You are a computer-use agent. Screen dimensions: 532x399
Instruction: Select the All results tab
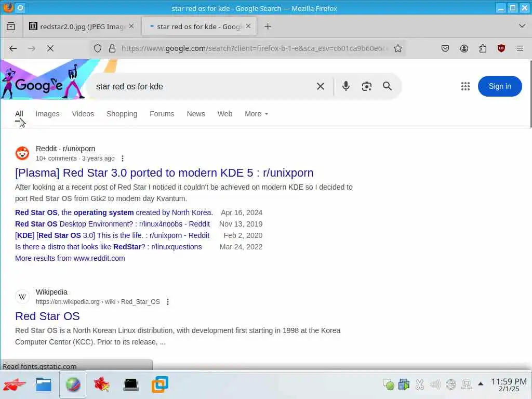(19, 114)
